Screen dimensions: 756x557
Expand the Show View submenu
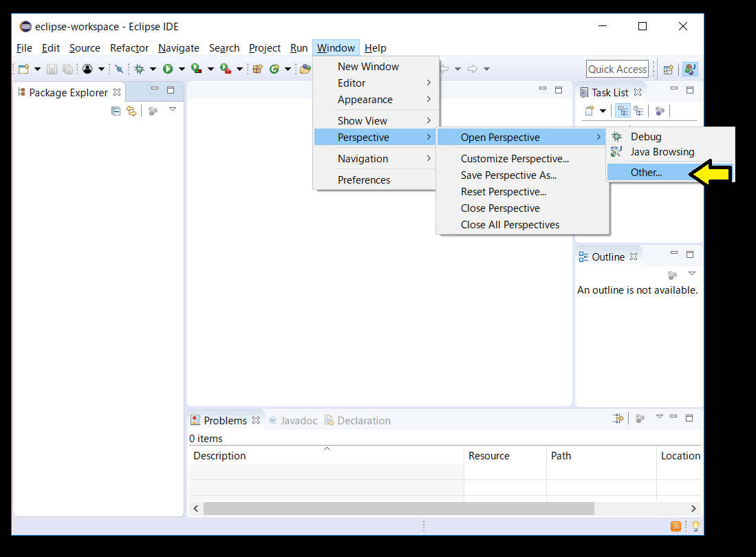(x=375, y=120)
